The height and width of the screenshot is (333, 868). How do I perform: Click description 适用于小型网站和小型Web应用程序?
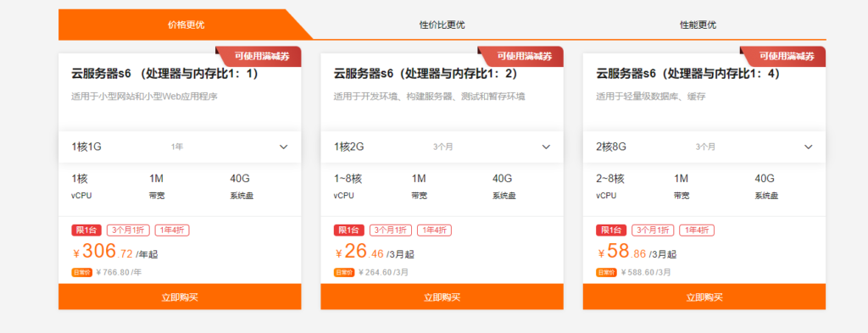(144, 97)
